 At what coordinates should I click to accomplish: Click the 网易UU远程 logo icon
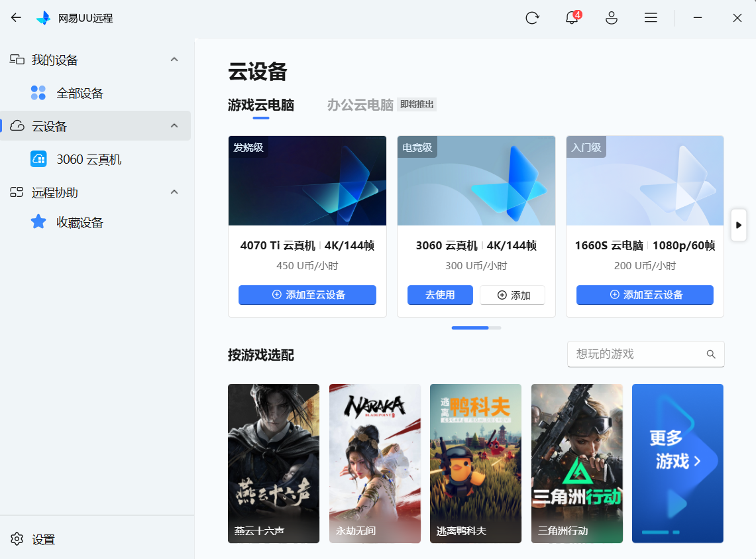[43, 18]
